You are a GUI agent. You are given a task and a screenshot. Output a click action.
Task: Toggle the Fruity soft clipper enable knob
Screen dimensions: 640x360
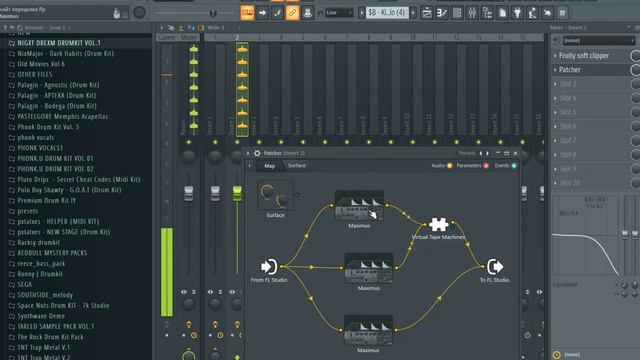tap(635, 56)
